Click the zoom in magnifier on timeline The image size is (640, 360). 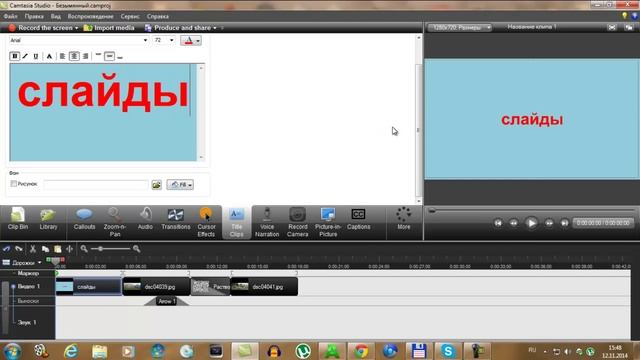pyautogui.click(x=137, y=249)
